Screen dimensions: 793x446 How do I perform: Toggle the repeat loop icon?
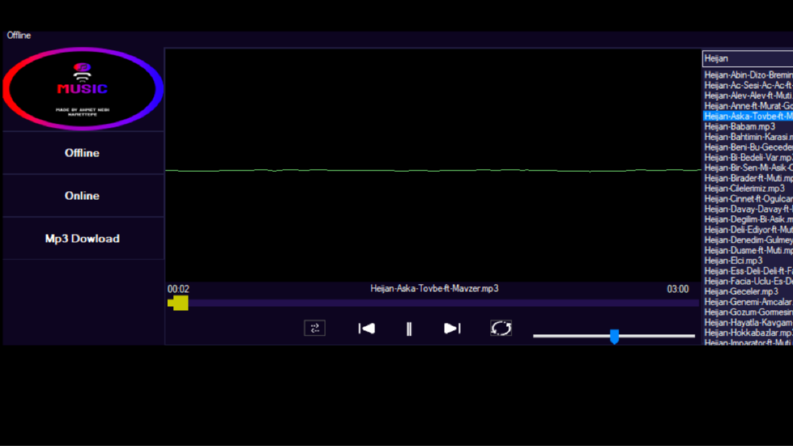coord(501,328)
